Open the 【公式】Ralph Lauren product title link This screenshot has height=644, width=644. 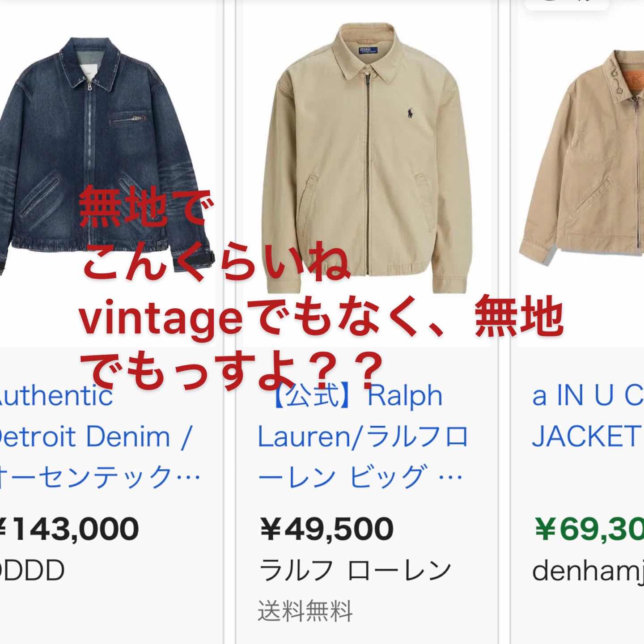tap(362, 436)
